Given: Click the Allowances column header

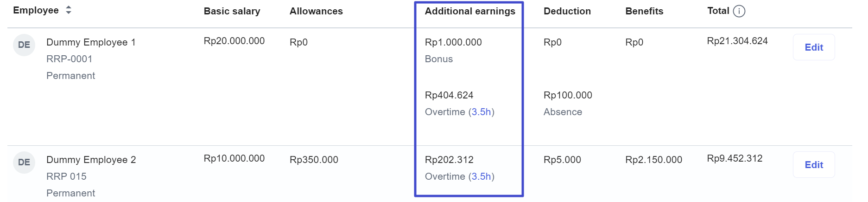Looking at the screenshot, I should tap(316, 11).
